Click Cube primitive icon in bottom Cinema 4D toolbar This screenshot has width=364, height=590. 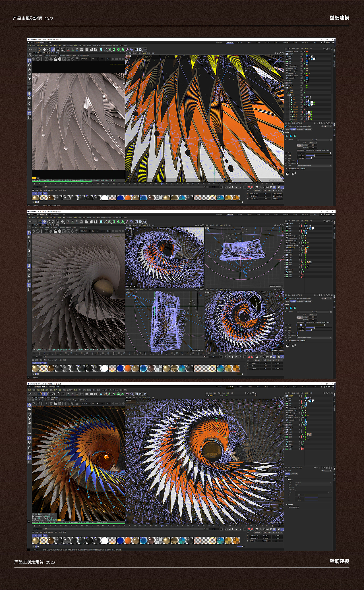click(x=101, y=394)
